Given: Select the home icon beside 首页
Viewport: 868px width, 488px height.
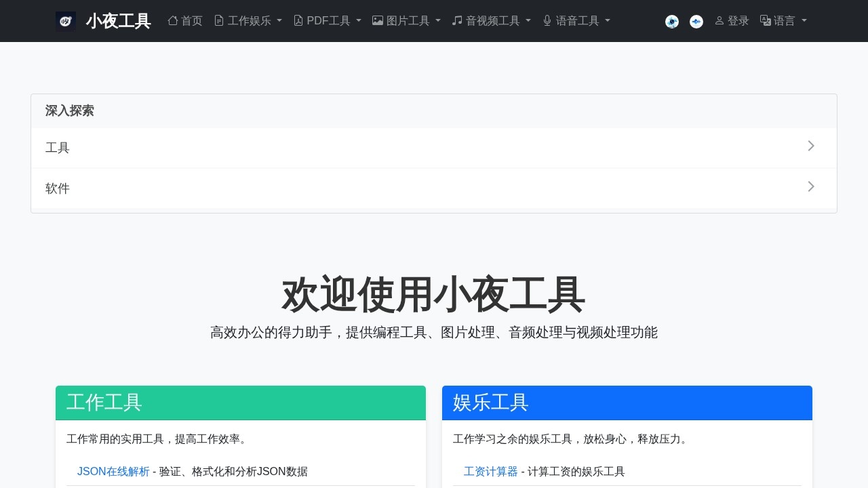Looking at the screenshot, I should coord(172,20).
